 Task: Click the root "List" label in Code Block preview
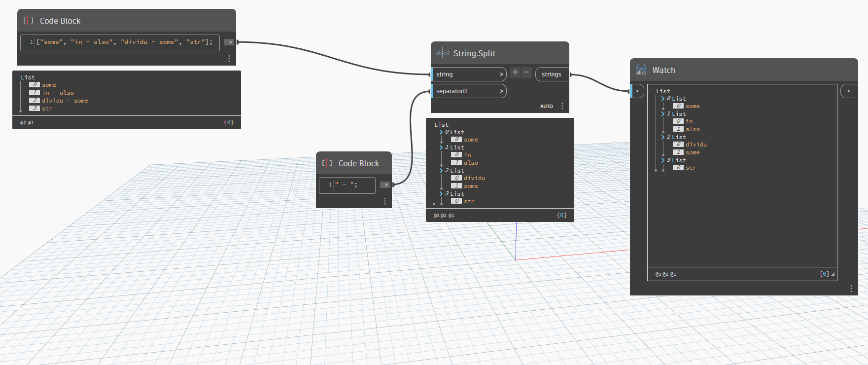(x=28, y=77)
